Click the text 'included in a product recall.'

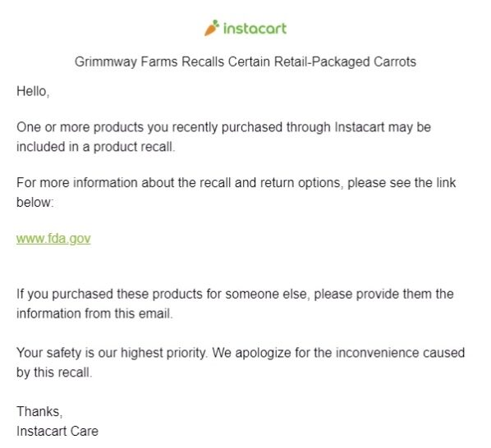click(95, 147)
